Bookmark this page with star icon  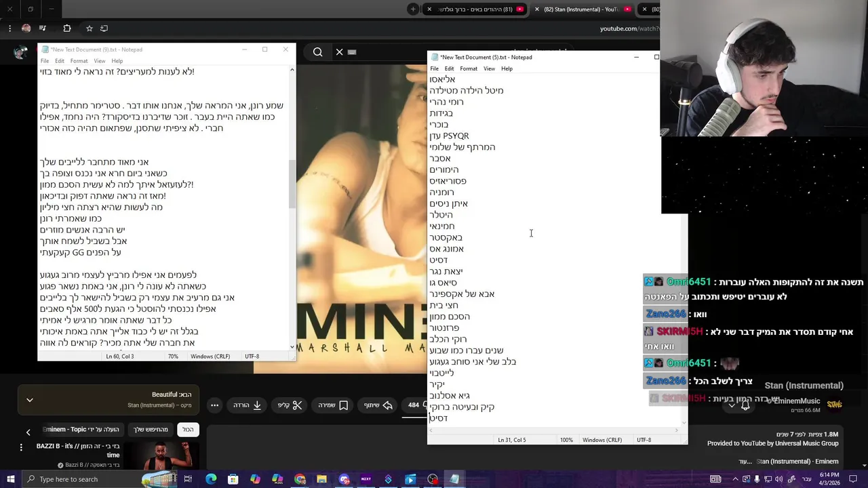tap(89, 28)
